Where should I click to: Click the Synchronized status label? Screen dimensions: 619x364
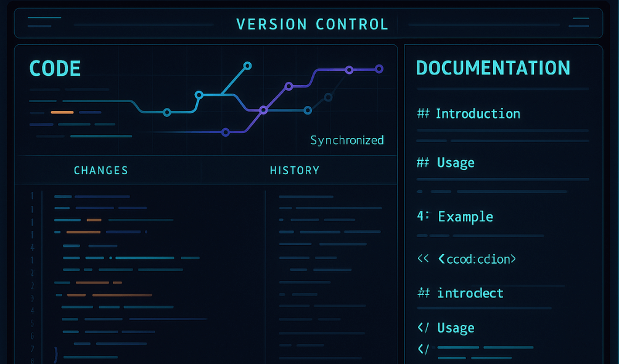click(346, 140)
